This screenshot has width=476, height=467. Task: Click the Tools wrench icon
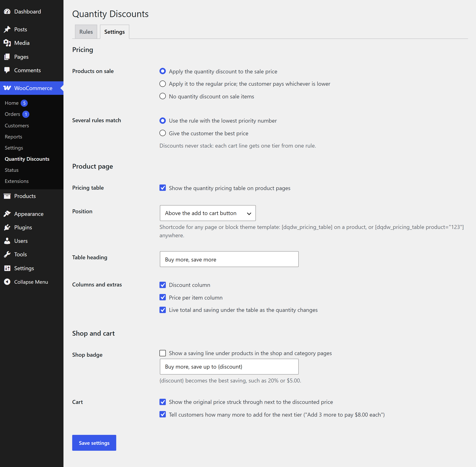coord(7,254)
